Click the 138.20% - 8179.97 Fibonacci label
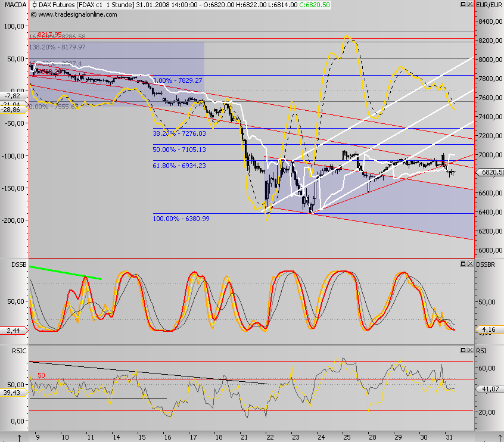 (57, 47)
